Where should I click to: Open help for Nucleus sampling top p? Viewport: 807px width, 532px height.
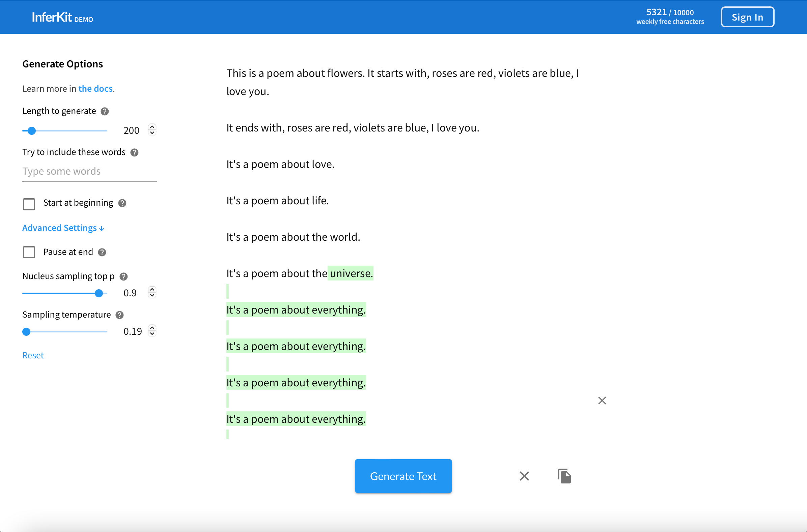pos(124,276)
